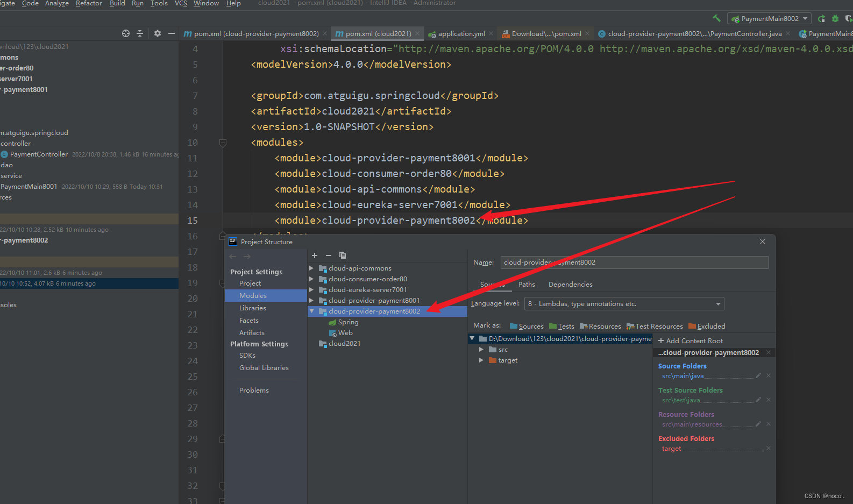
Task: Mark folder as Tests
Action: 561,326
